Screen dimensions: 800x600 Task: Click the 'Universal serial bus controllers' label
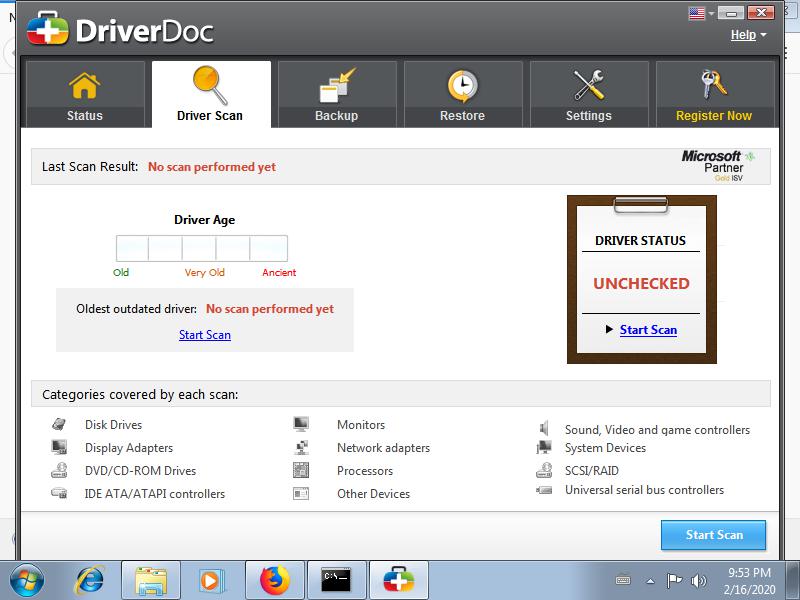click(x=644, y=490)
